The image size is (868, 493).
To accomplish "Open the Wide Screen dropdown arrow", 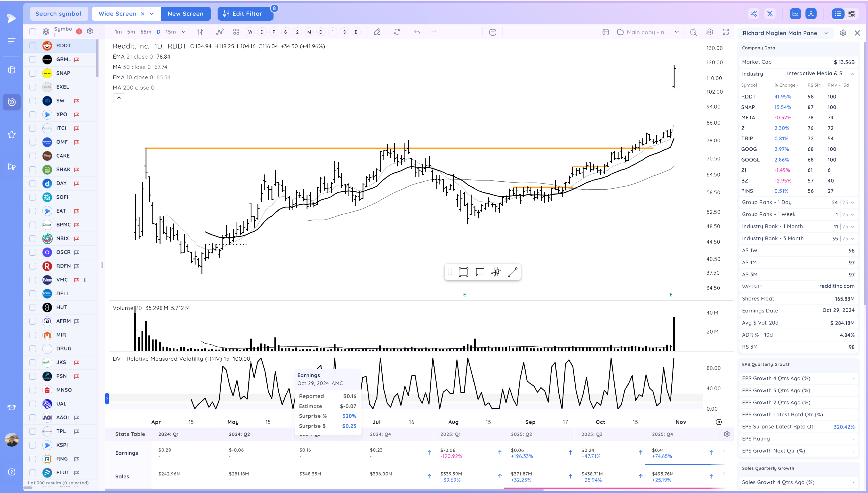I will [152, 14].
